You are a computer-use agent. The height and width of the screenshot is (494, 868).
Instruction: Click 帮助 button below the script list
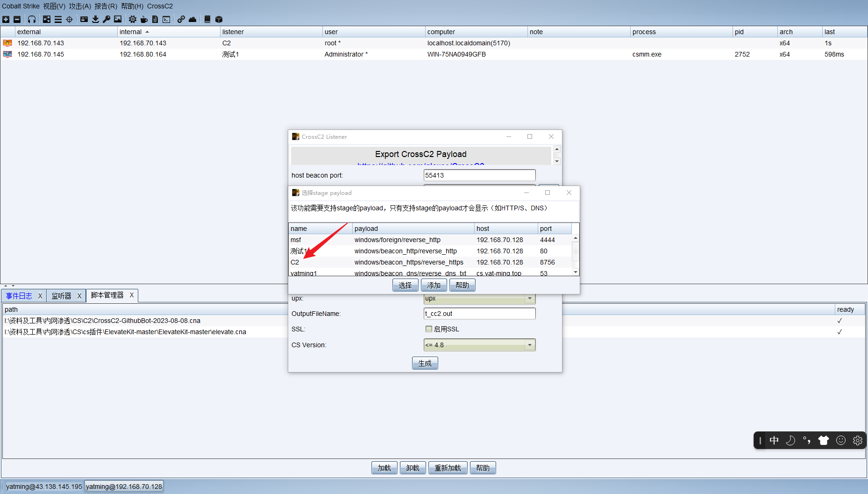coord(483,468)
